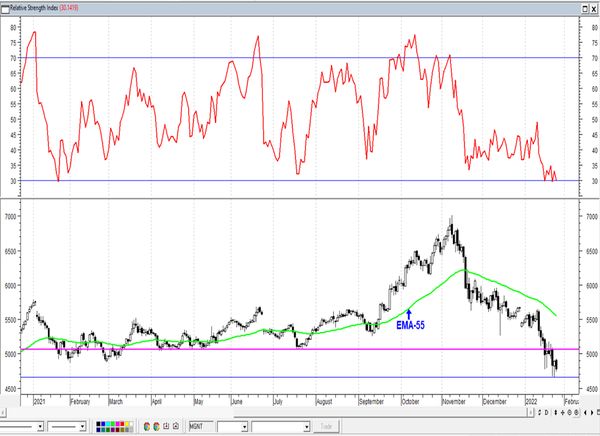This screenshot has width=600, height=436.
Task: Open the second line style dropdown
Action: pyautogui.click(x=84, y=426)
